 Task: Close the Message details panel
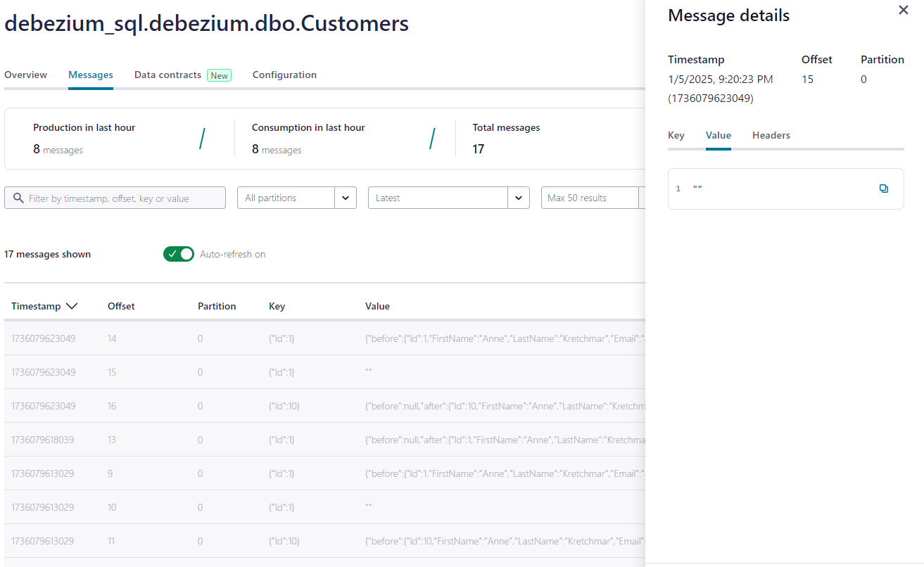pos(904,11)
